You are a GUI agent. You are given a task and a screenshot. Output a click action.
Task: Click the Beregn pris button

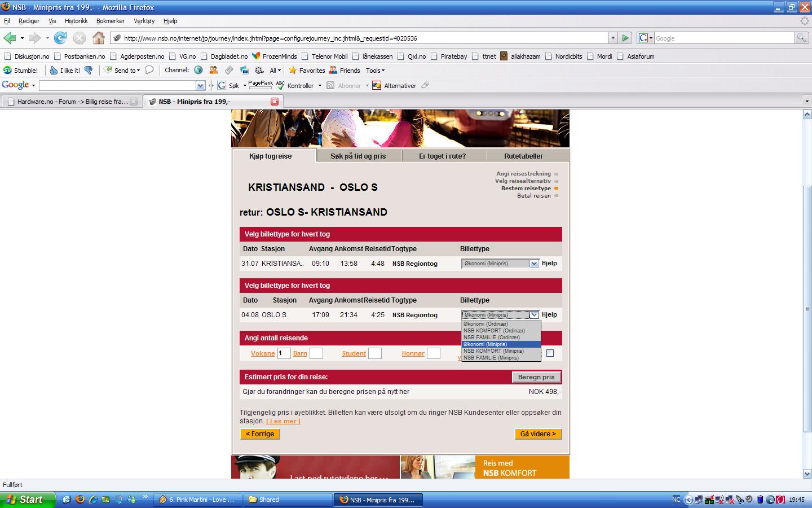click(536, 377)
